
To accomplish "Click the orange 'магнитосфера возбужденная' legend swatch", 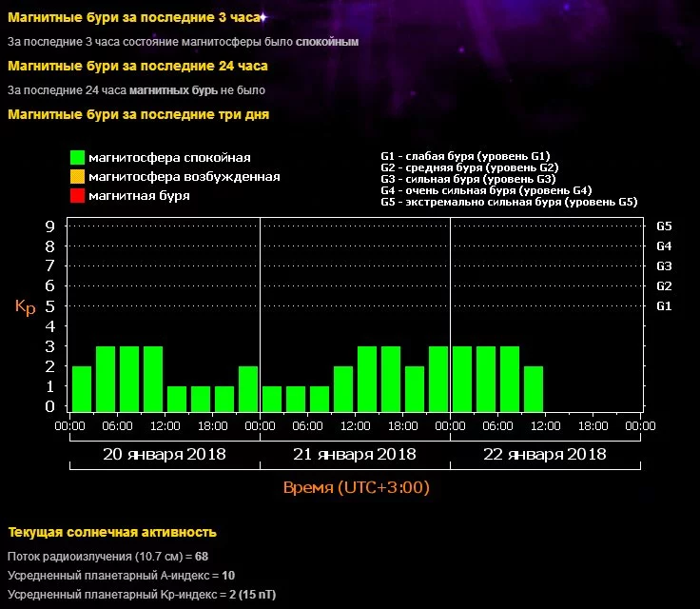I will 77,176.
